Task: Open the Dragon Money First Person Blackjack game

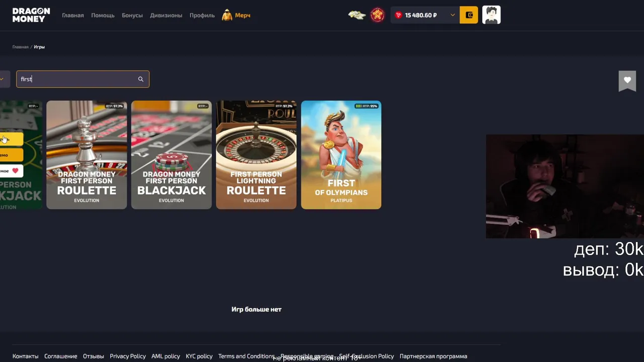Action: point(172,155)
